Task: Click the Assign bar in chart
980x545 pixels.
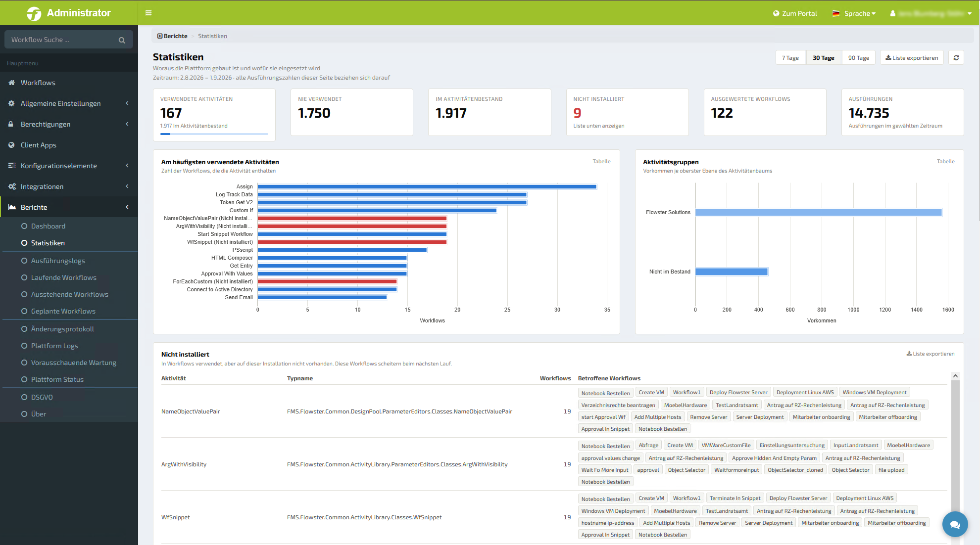Action: pos(427,186)
